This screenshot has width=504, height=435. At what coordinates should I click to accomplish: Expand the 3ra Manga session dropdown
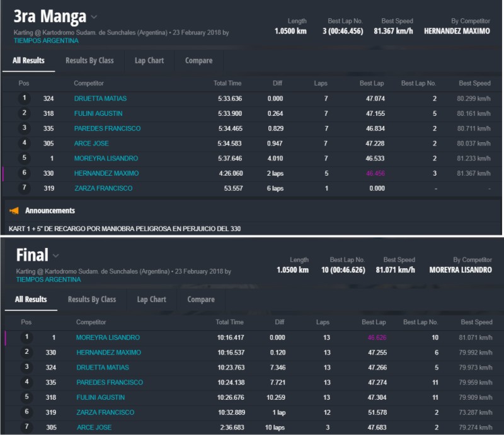[94, 17]
